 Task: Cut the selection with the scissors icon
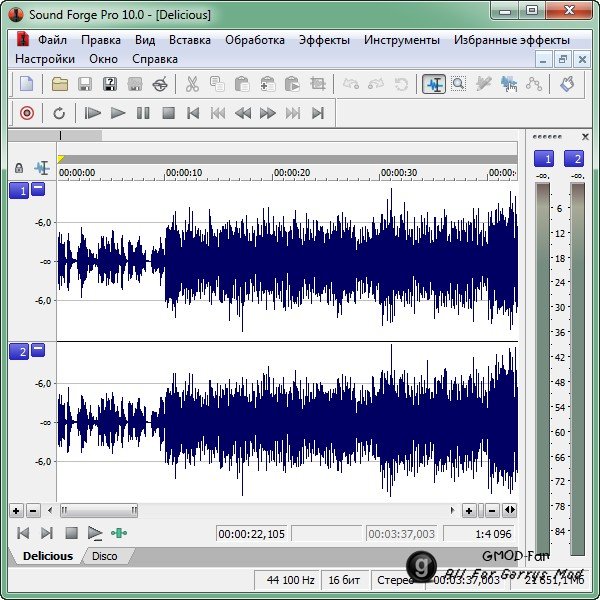pyautogui.click(x=192, y=84)
